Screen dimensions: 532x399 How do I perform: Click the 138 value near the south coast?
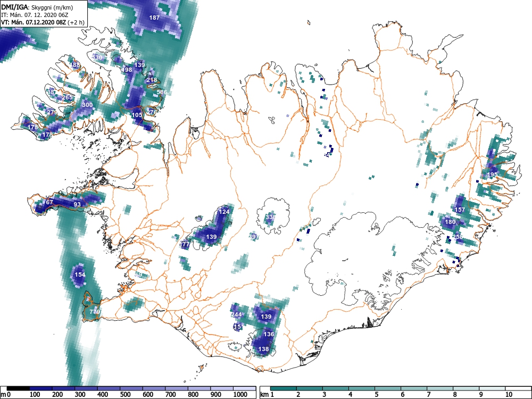264,349
